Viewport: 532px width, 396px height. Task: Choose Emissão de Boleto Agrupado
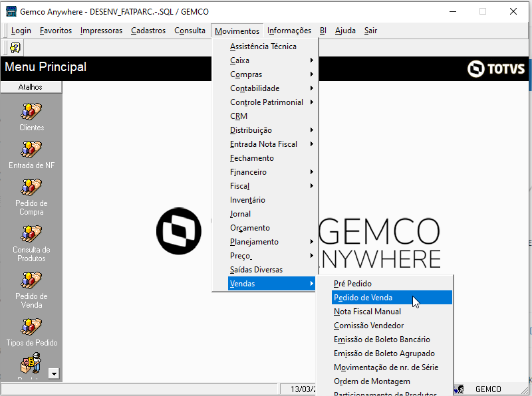[x=392, y=353]
